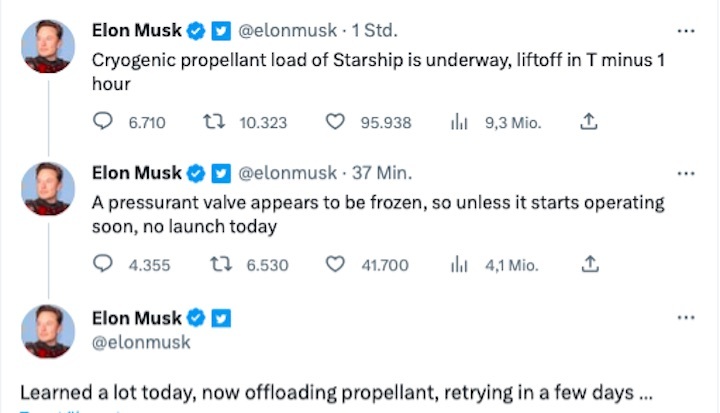The image size is (720, 413).
Task: Like the frozen pressurant valve tweet
Action: tap(336, 265)
